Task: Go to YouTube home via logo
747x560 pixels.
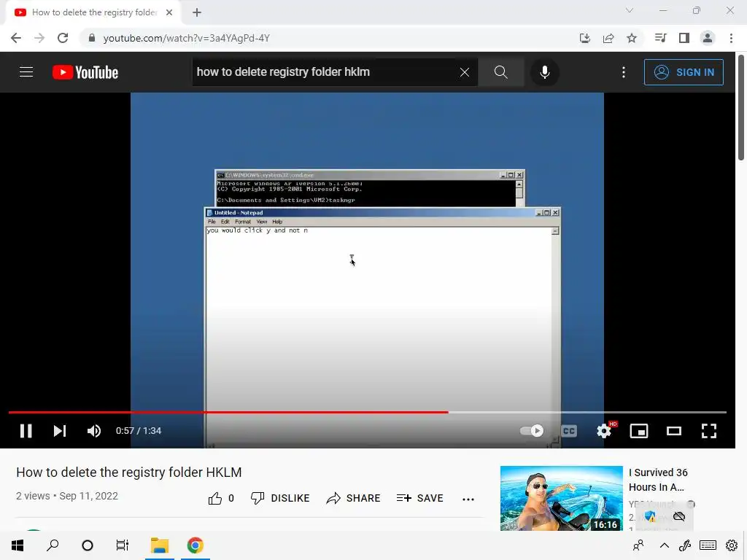Action: (x=85, y=72)
